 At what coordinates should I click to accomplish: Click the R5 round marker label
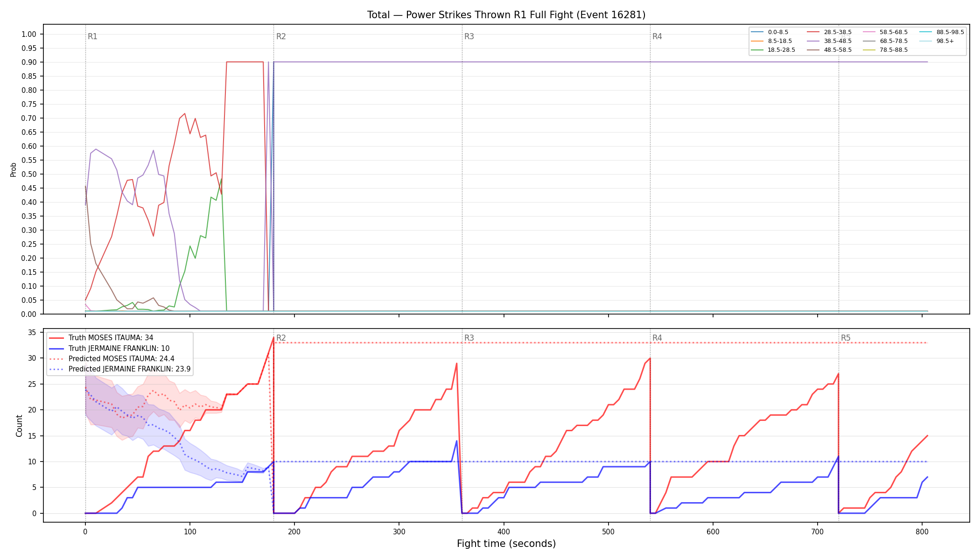click(846, 338)
